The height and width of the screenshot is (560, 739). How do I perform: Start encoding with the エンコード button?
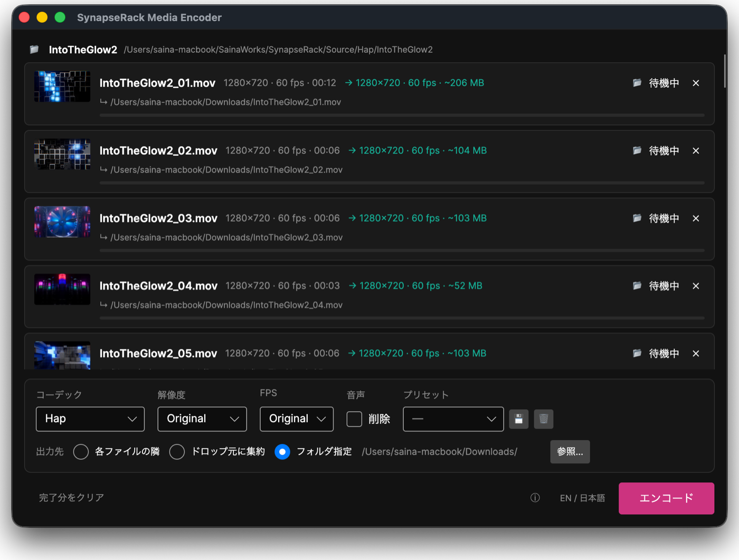tap(666, 498)
